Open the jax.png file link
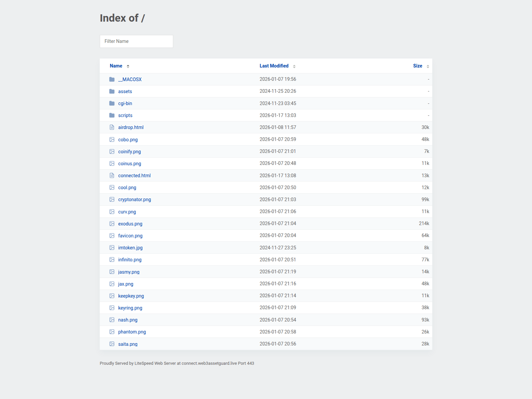The width and height of the screenshot is (532, 399). coord(126,284)
